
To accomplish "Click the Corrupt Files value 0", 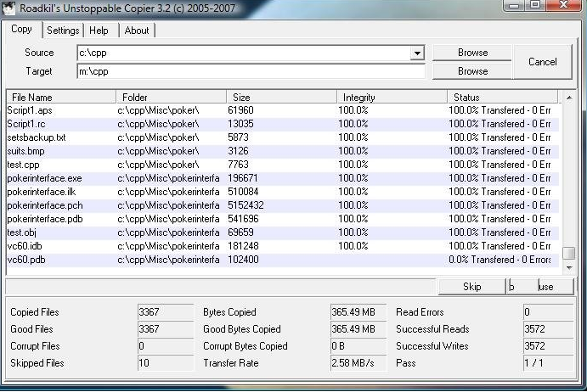I will [166, 346].
